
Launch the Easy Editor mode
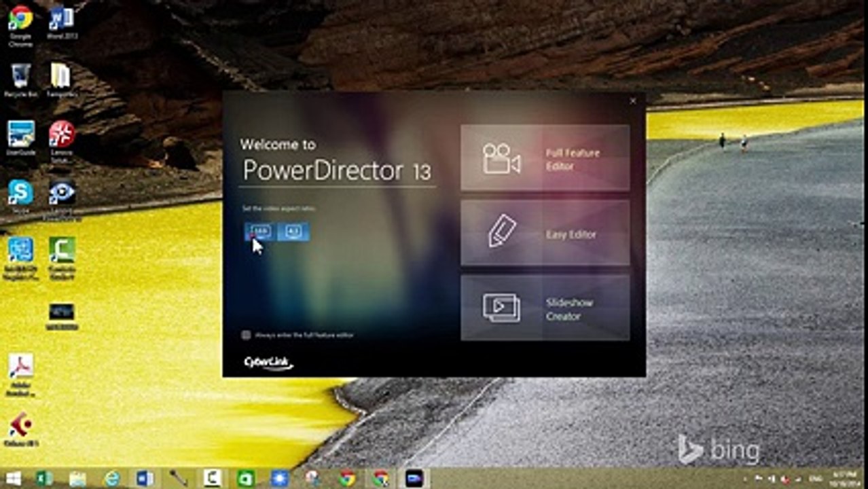pyautogui.click(x=545, y=233)
